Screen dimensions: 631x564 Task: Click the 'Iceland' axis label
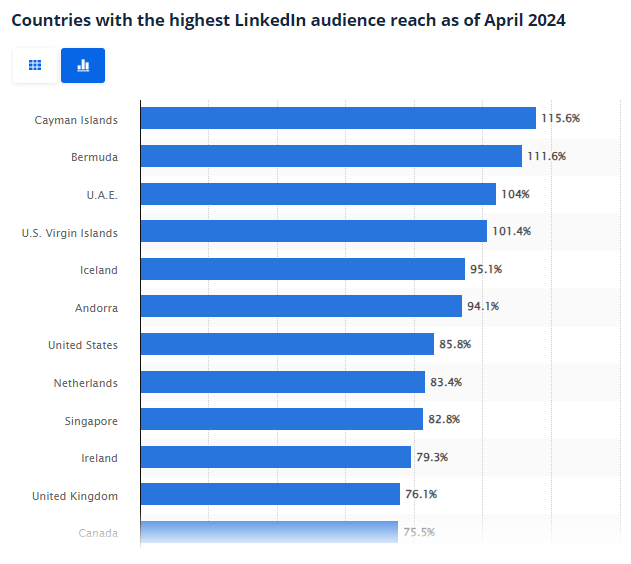click(99, 270)
